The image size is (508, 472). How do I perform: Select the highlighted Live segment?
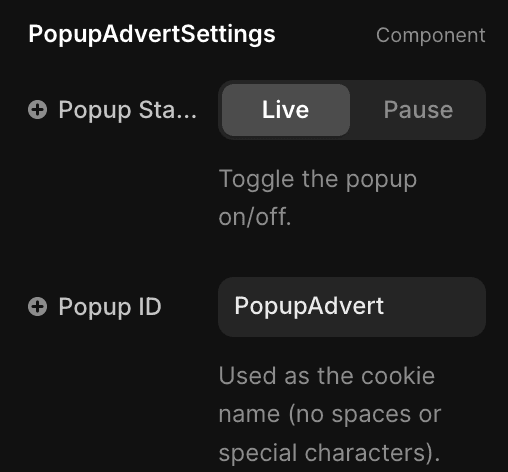click(286, 110)
